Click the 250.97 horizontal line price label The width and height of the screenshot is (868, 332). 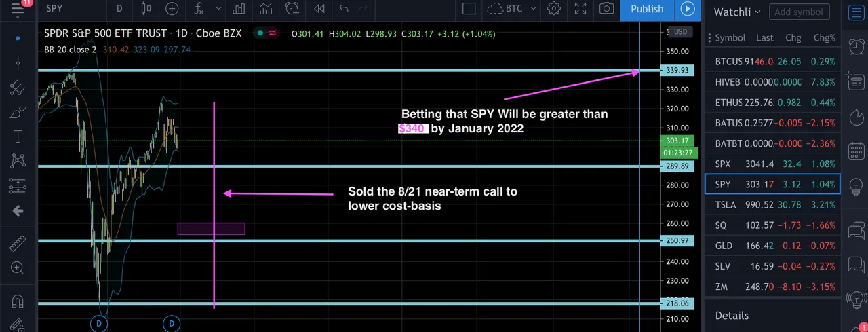(677, 240)
